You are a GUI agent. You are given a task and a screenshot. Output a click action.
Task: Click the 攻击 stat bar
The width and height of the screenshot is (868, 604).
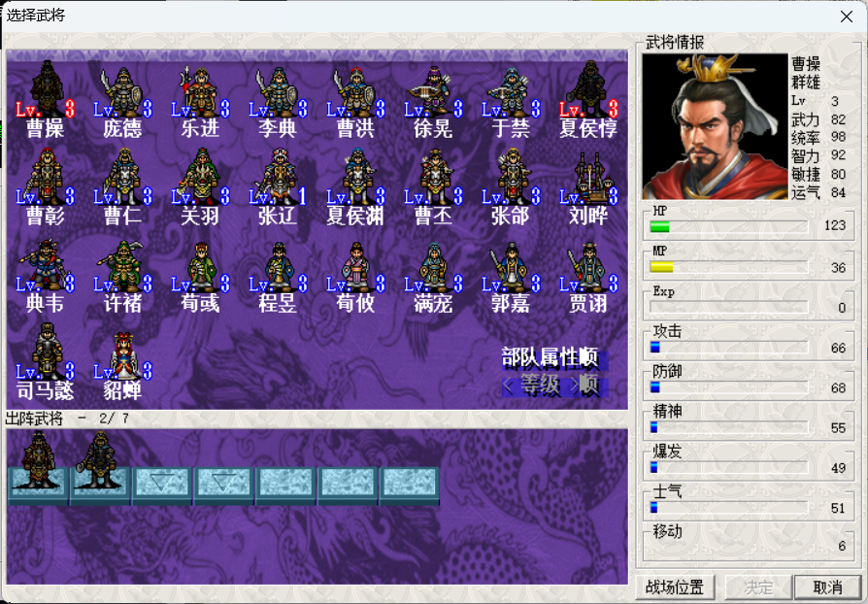pos(728,347)
